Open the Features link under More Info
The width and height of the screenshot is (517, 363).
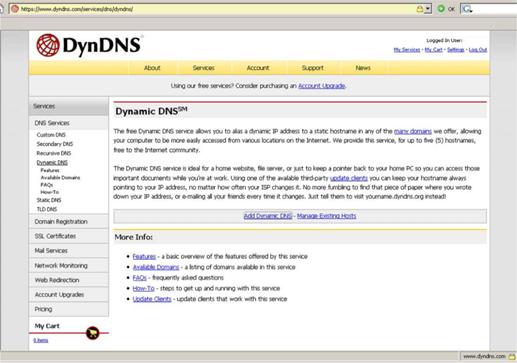144,257
